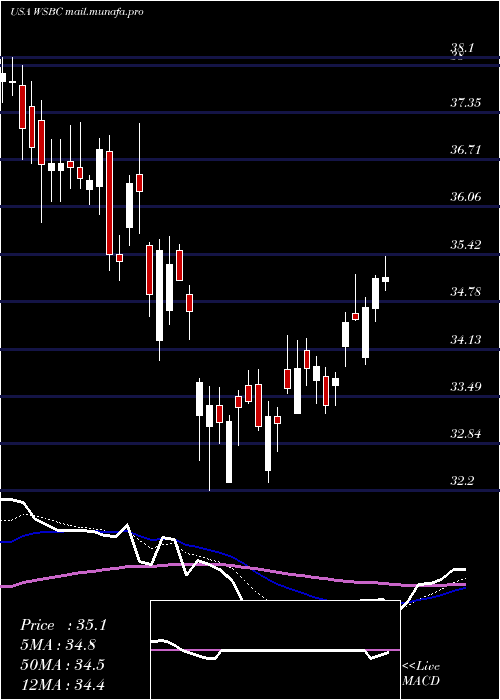
Task: Click the Price : 35.1 readout
Action: coord(63,625)
